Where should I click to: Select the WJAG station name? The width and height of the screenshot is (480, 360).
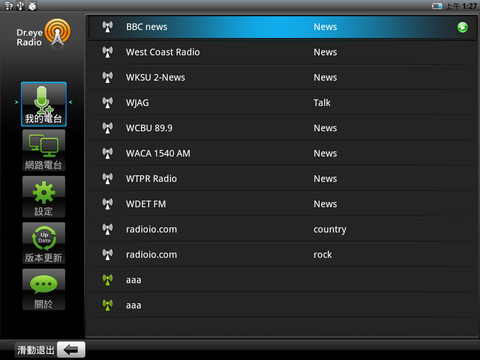(x=137, y=103)
